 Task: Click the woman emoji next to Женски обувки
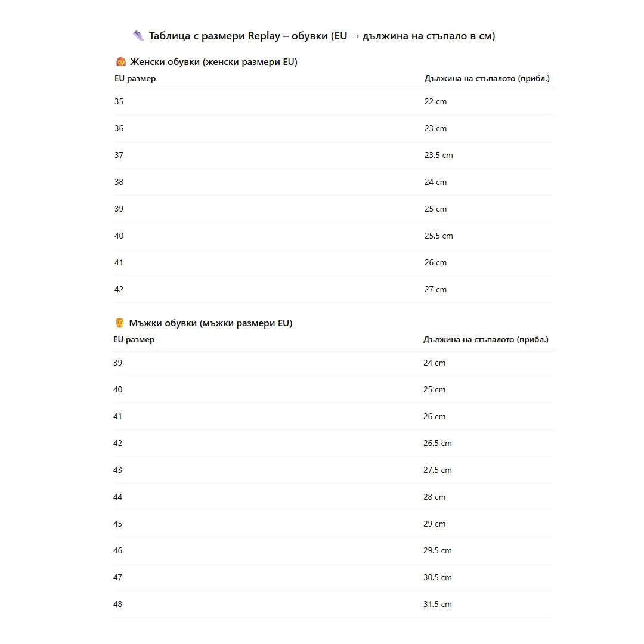coord(120,62)
